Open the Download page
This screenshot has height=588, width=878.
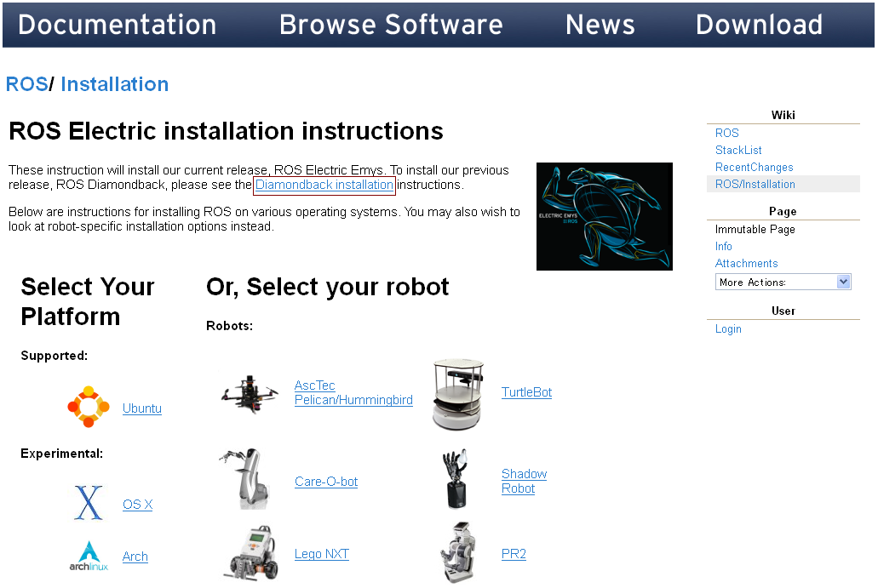pos(760,25)
